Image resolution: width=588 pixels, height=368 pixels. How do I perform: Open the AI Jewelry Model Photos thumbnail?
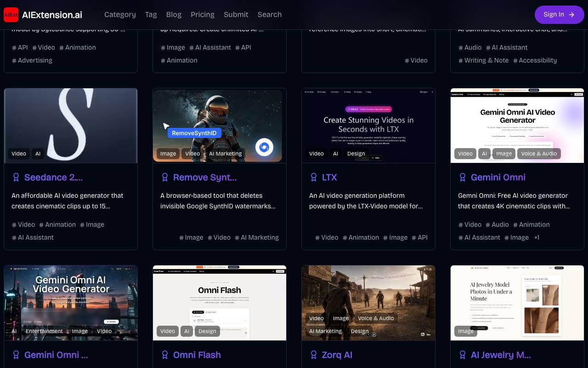517,303
